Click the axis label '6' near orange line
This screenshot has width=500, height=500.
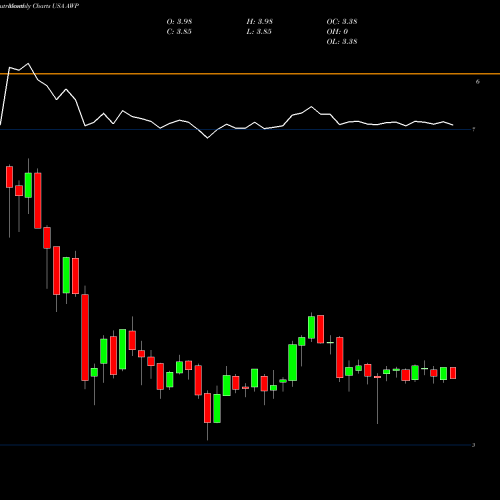(x=478, y=82)
